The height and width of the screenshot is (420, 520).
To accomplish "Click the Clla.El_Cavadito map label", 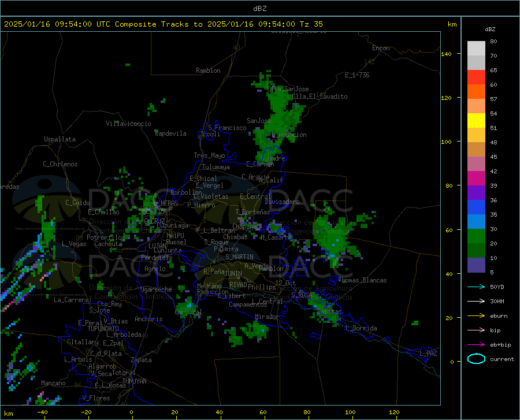I will point(320,96).
